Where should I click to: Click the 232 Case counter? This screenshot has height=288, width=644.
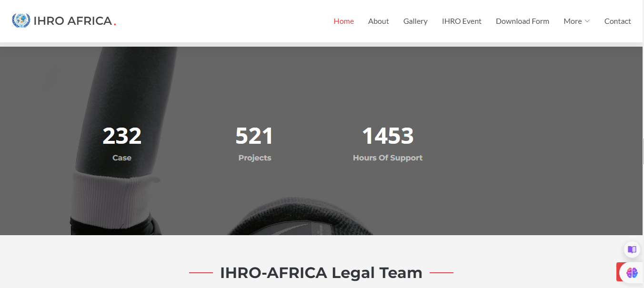122,140
